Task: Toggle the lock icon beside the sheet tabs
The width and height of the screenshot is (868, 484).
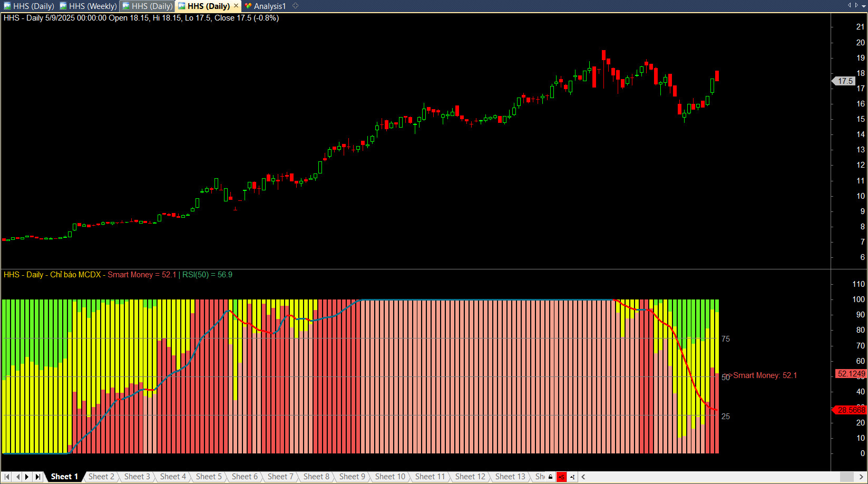Action: 551,477
